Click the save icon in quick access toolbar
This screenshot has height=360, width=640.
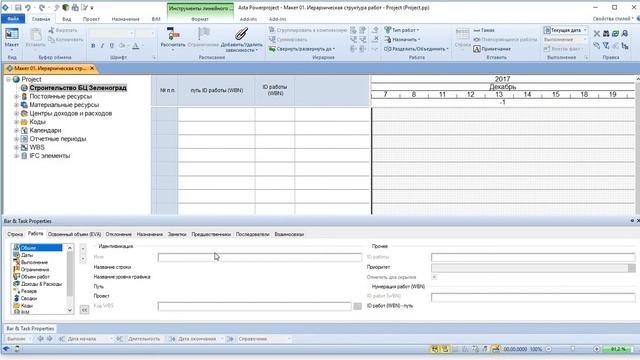[18, 7]
